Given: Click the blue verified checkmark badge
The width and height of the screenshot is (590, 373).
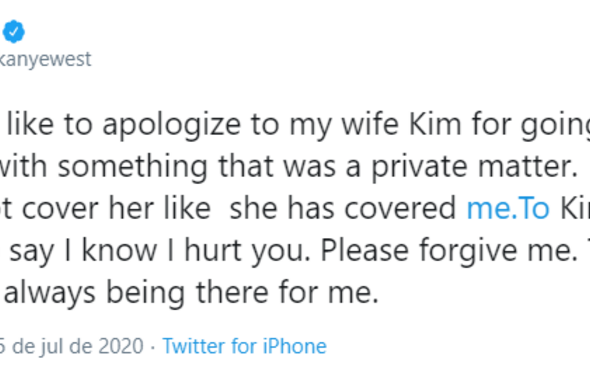Looking at the screenshot, I should [x=14, y=32].
